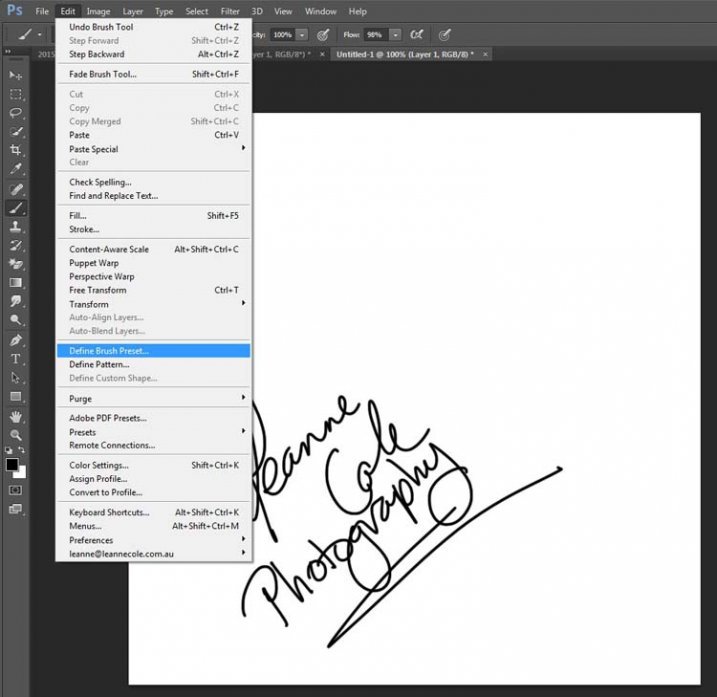Click Free Transform in Edit menu
Image resolution: width=717 pixels, height=697 pixels.
pyautogui.click(x=98, y=290)
